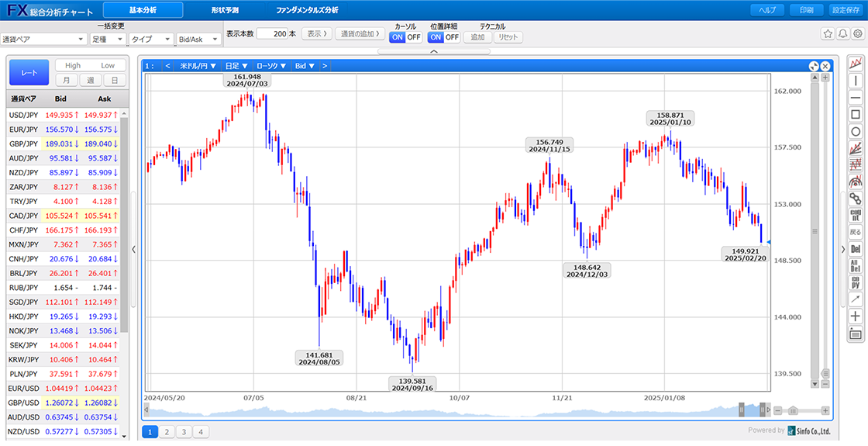The image size is (868, 446).
Task: Switch to chart page 3
Action: (184, 432)
